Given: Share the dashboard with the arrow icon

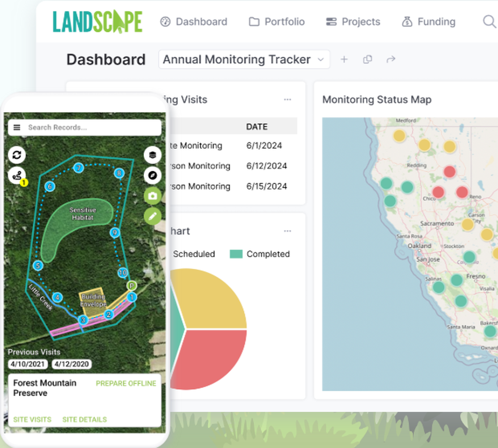Looking at the screenshot, I should (x=391, y=59).
